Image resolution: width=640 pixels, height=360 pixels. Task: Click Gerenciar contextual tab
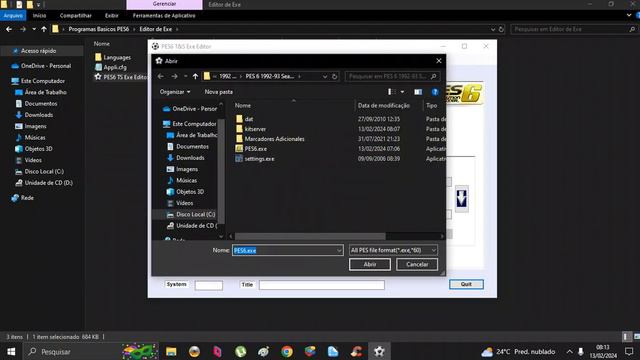164,4
